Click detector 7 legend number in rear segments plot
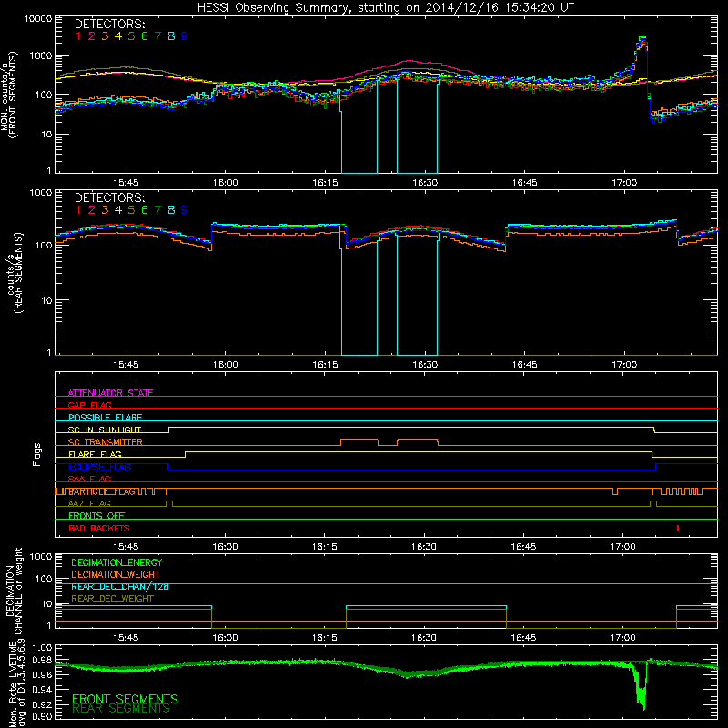 [157, 210]
